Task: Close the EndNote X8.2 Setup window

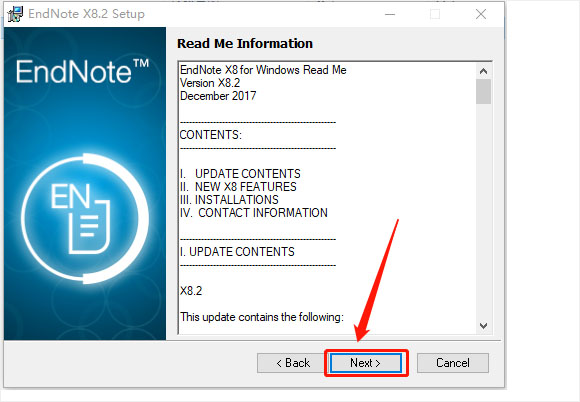Action: [x=481, y=14]
